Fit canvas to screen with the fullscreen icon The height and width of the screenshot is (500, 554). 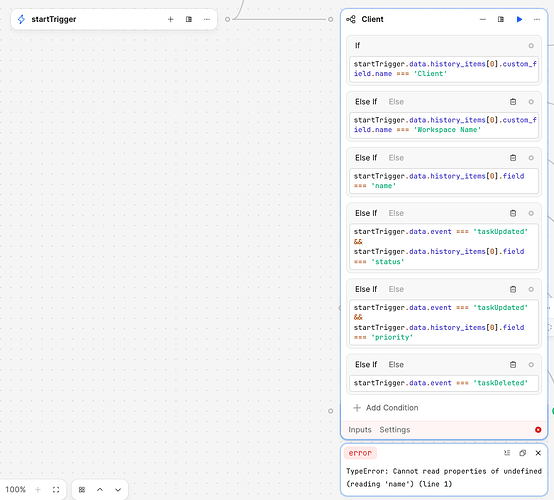tap(56, 489)
